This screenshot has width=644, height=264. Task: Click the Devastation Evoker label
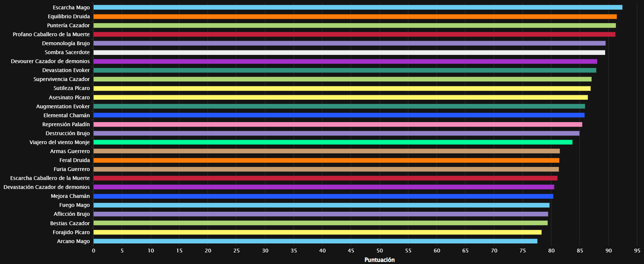coord(66,70)
